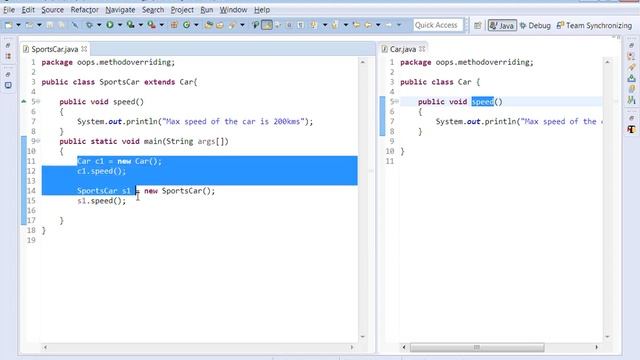Open the New wizard dropdown arrow
640x360 pixels.
tap(18, 25)
